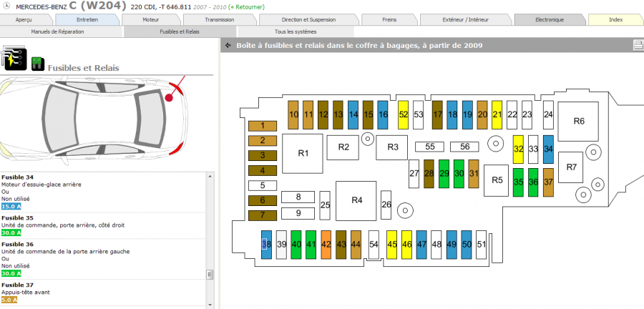Click fuse slot 25 in the diagram
The width and height of the screenshot is (644, 309).
325,205
